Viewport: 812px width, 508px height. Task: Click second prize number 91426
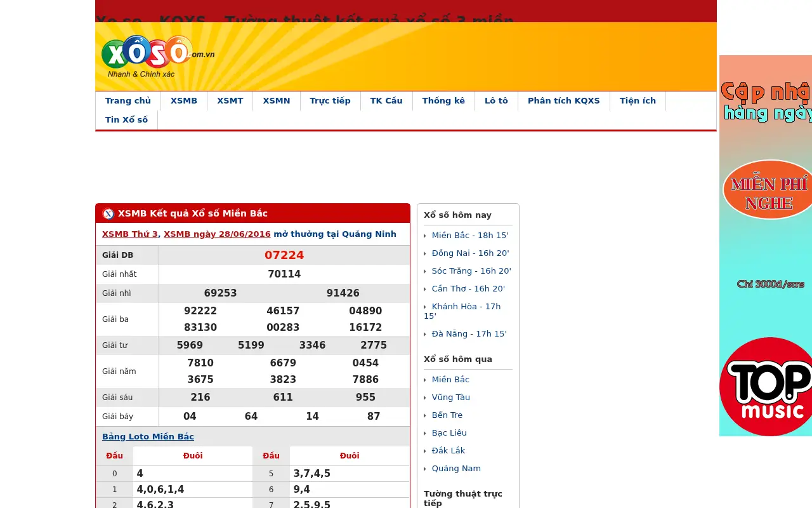point(343,293)
